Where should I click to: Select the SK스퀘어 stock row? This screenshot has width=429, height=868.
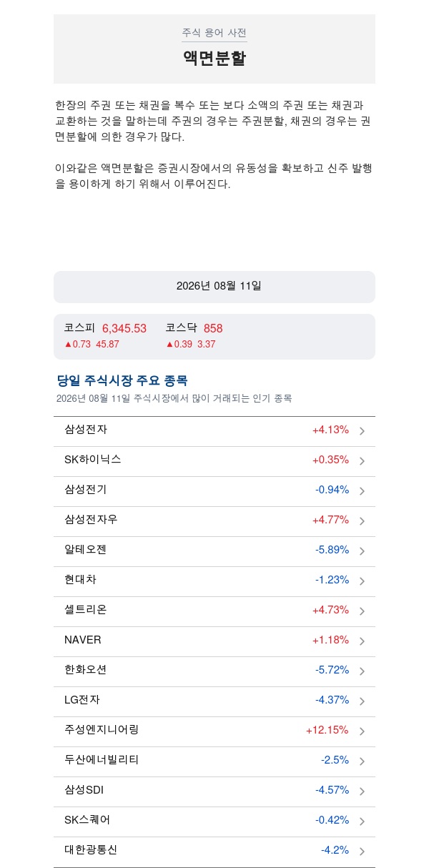214,822
